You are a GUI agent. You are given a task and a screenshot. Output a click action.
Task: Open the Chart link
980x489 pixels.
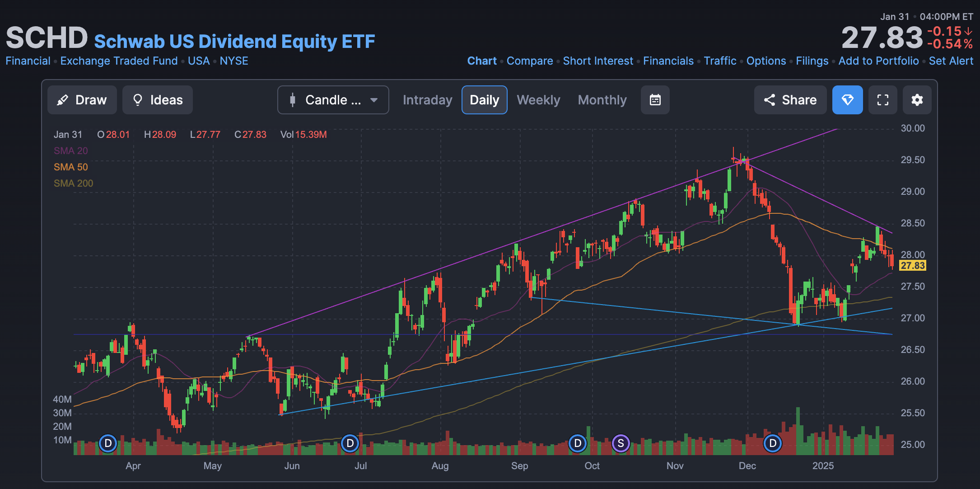pos(482,61)
